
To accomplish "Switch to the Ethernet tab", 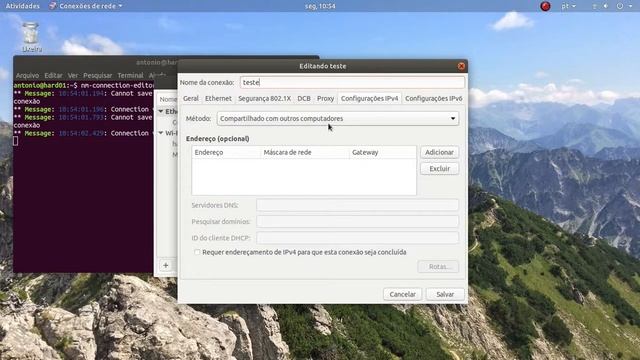I will point(218,99).
